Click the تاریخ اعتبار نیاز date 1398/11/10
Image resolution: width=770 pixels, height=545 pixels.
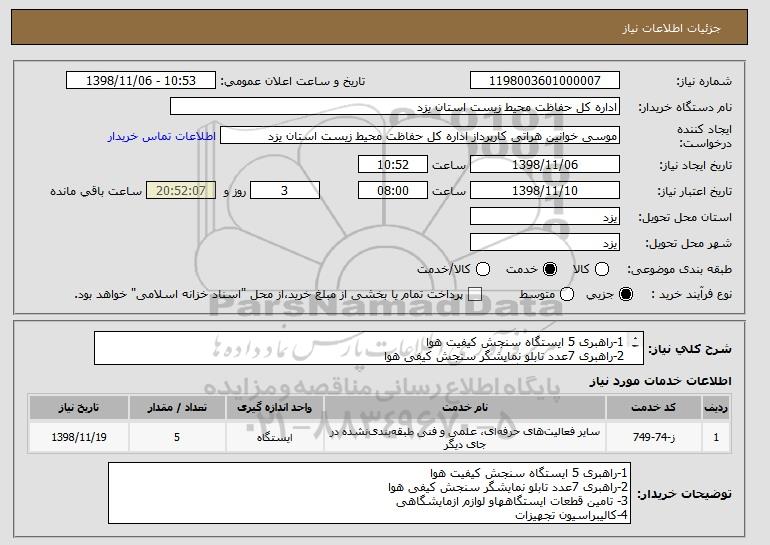coord(545,191)
